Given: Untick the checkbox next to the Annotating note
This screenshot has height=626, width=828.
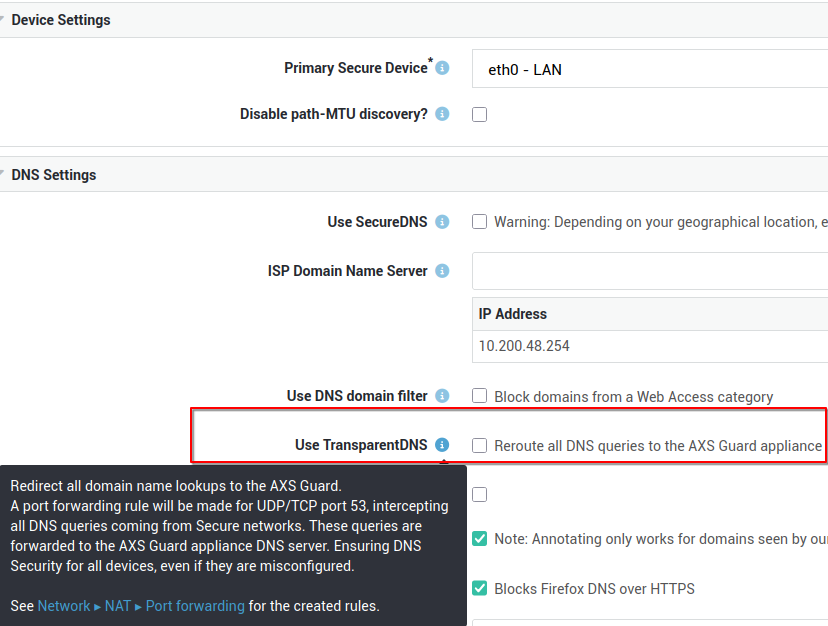Looking at the screenshot, I should (x=480, y=539).
